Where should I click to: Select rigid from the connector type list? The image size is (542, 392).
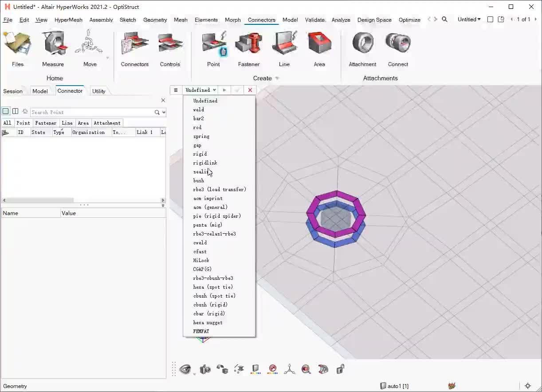[200, 154]
